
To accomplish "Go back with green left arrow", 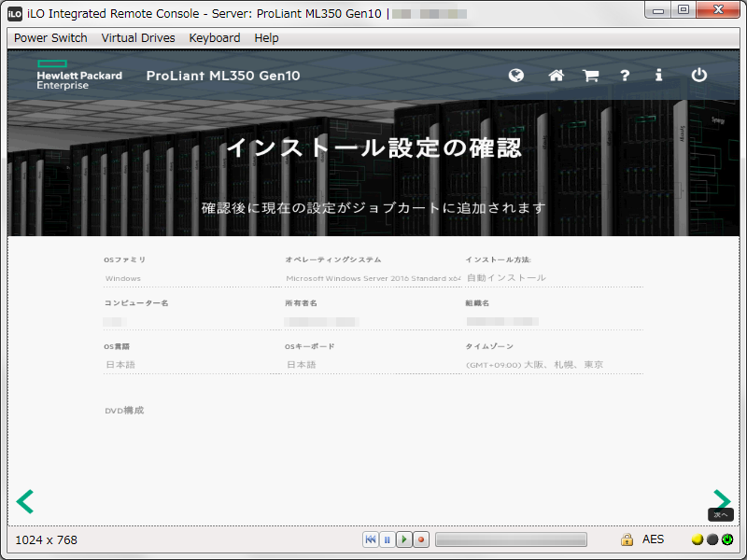I will click(25, 501).
